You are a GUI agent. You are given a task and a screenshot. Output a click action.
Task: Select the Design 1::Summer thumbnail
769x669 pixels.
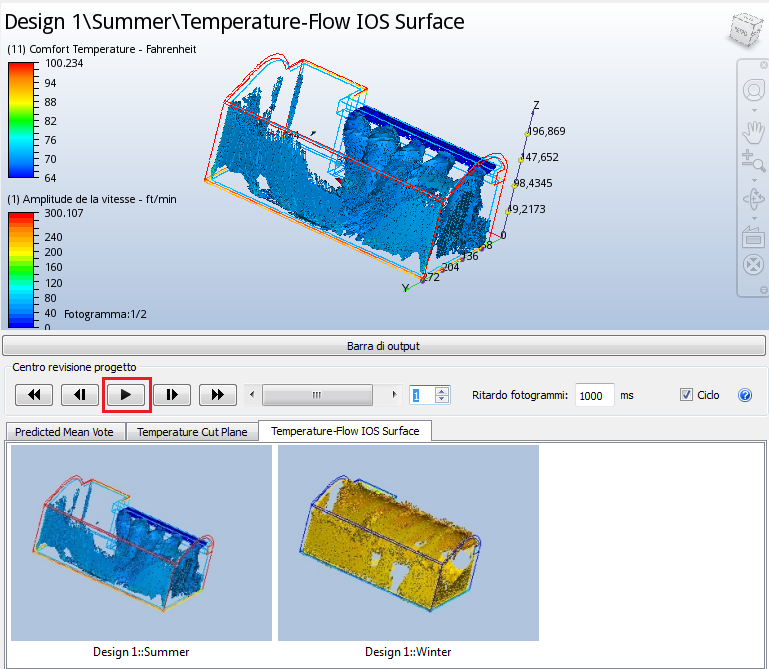click(x=141, y=543)
